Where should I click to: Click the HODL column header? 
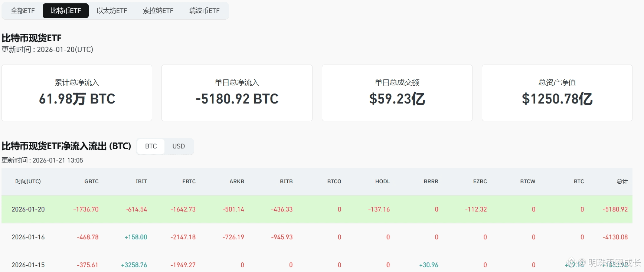[383, 181]
